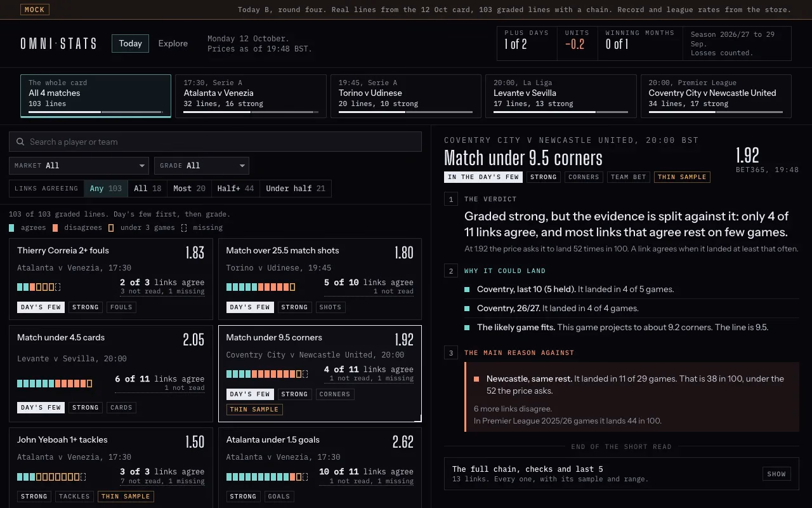Open the Match under 4.5 cards card
Screen dimensions: 812x508
pos(111,374)
